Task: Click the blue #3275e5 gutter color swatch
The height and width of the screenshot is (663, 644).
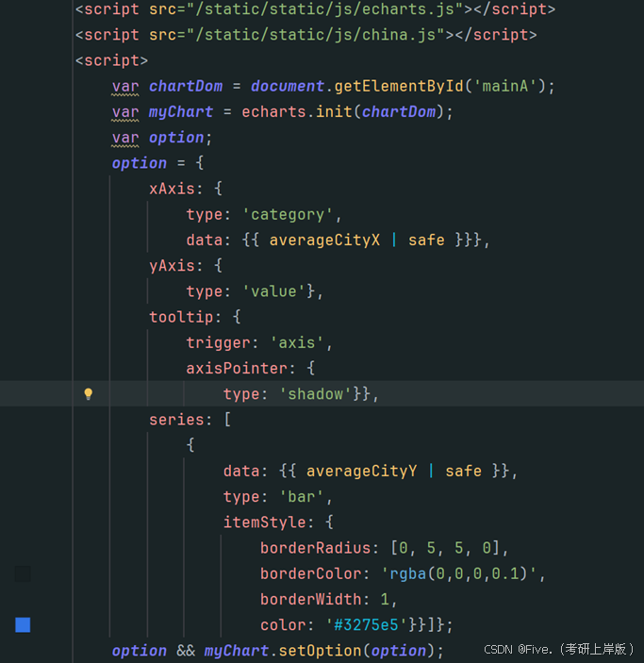Action: pos(23,624)
